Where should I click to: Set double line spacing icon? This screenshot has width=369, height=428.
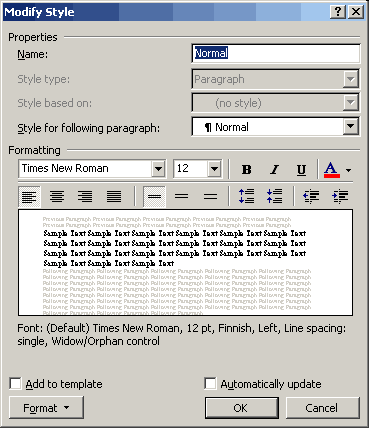click(210, 196)
